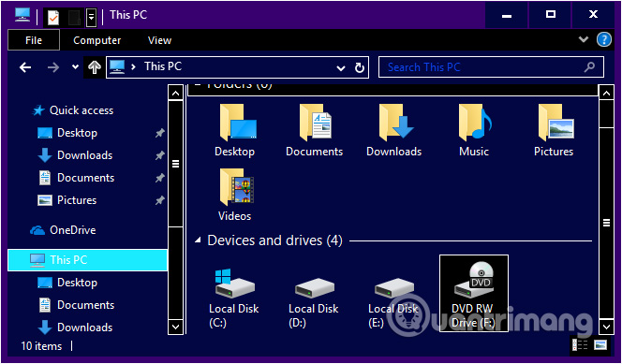
Task: Select Local Disk (E:) drive
Action: (393, 303)
